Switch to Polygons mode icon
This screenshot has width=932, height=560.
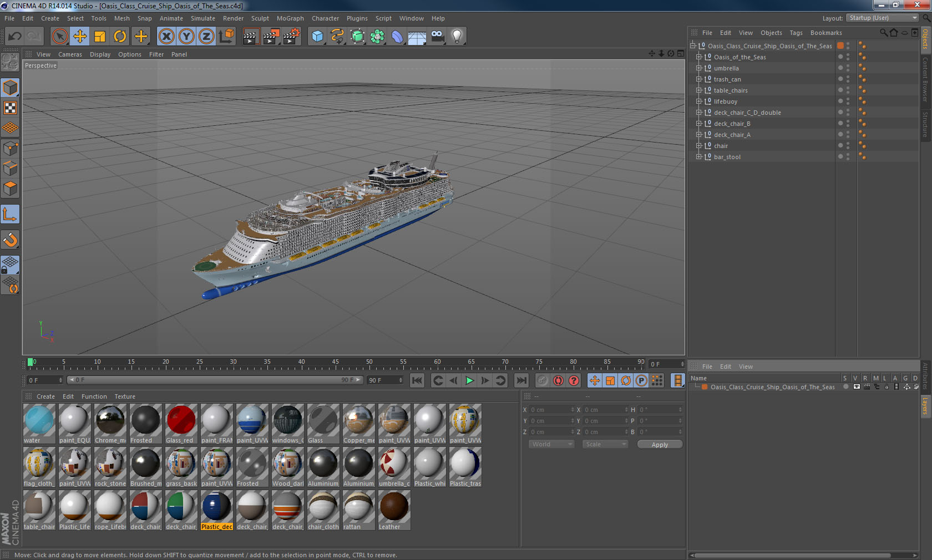point(10,189)
